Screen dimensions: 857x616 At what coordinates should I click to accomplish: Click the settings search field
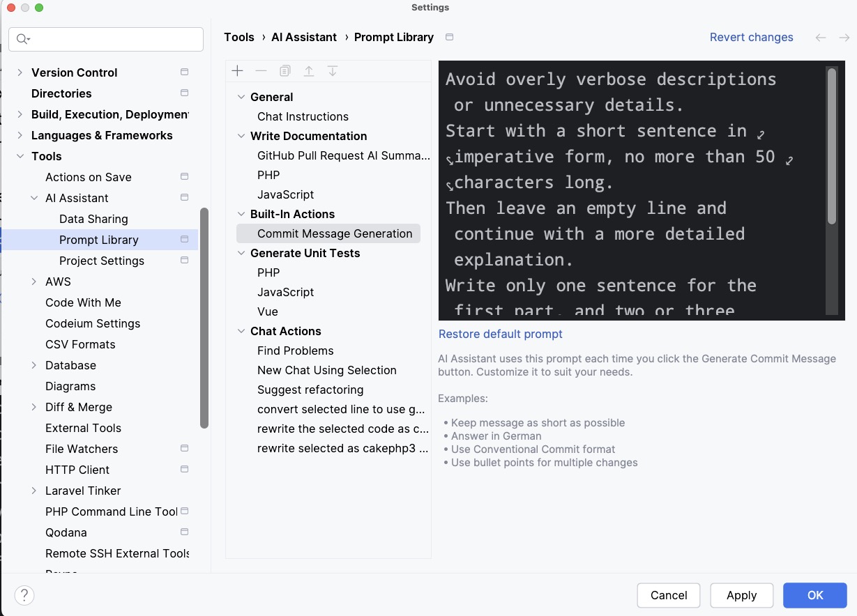[x=106, y=39]
